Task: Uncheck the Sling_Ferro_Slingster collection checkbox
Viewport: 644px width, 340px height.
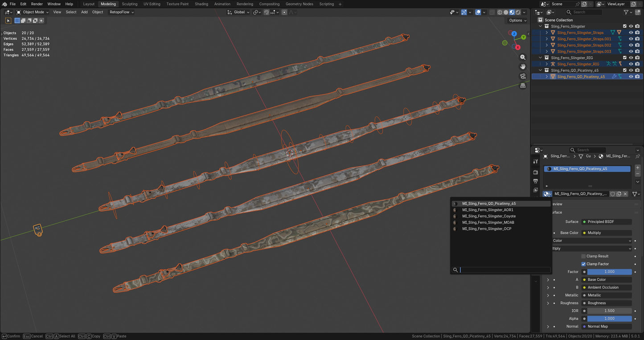Action: [624, 26]
